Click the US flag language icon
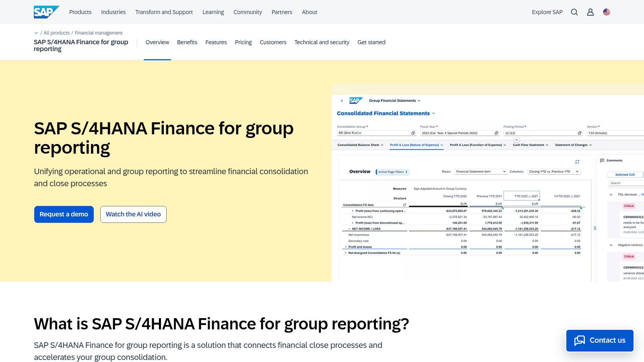The image size is (644, 362). point(606,12)
